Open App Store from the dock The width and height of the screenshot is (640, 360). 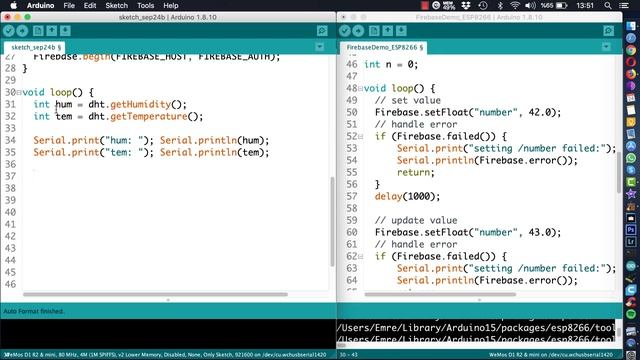coord(631,146)
